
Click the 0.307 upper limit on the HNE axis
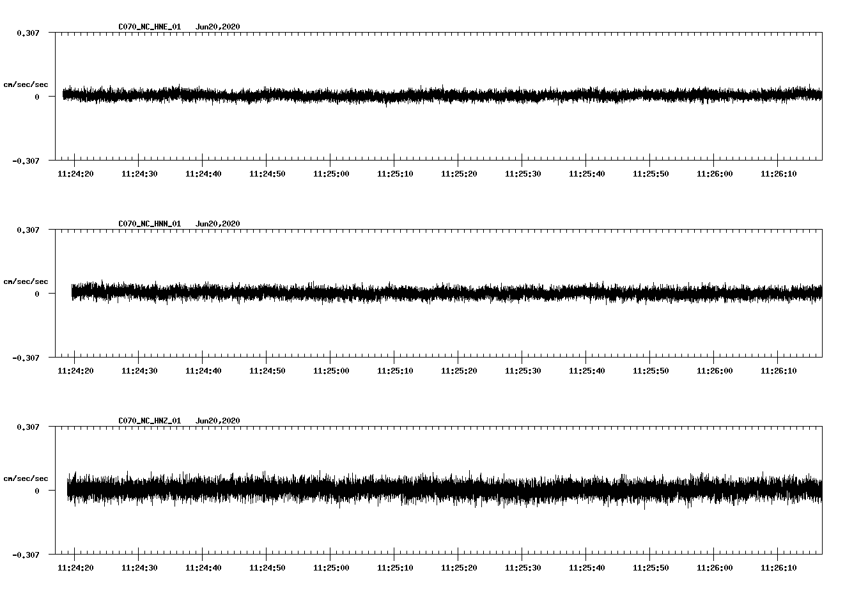click(28, 33)
